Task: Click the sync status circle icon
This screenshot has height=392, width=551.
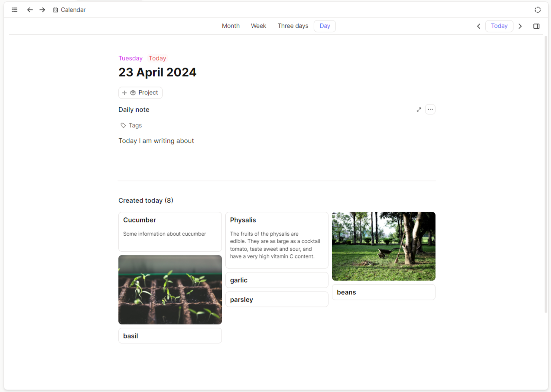Action: 538,10
